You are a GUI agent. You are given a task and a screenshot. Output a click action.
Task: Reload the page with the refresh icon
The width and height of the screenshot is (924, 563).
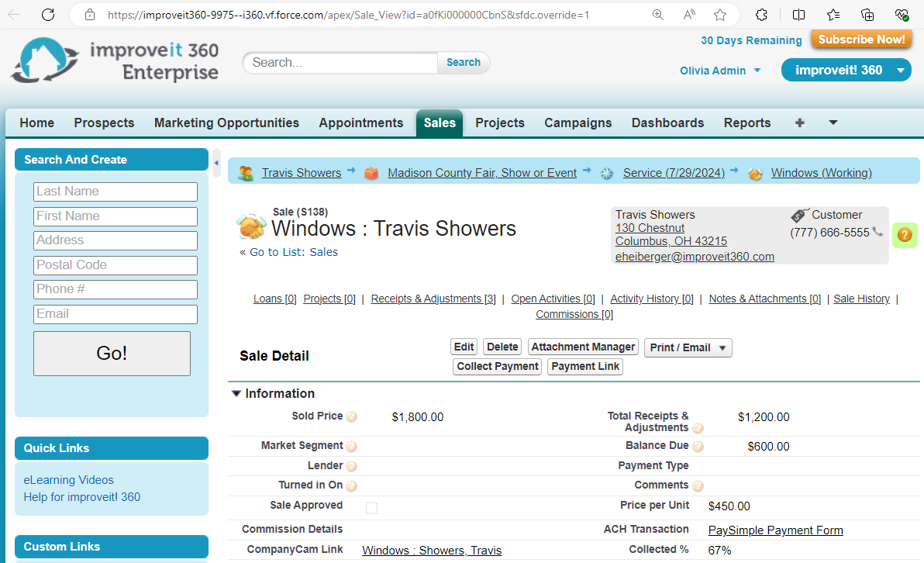48,15
